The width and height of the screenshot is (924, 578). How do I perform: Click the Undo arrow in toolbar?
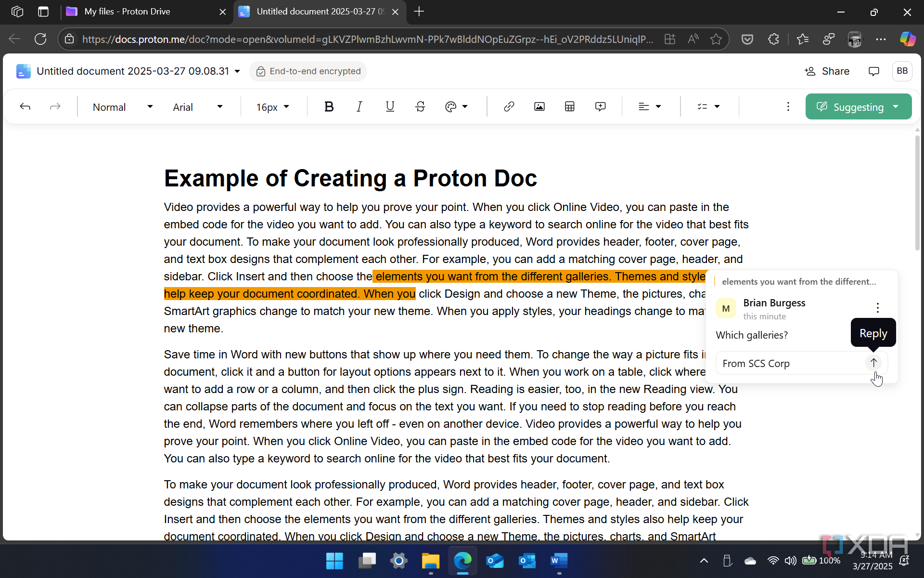[x=25, y=106]
